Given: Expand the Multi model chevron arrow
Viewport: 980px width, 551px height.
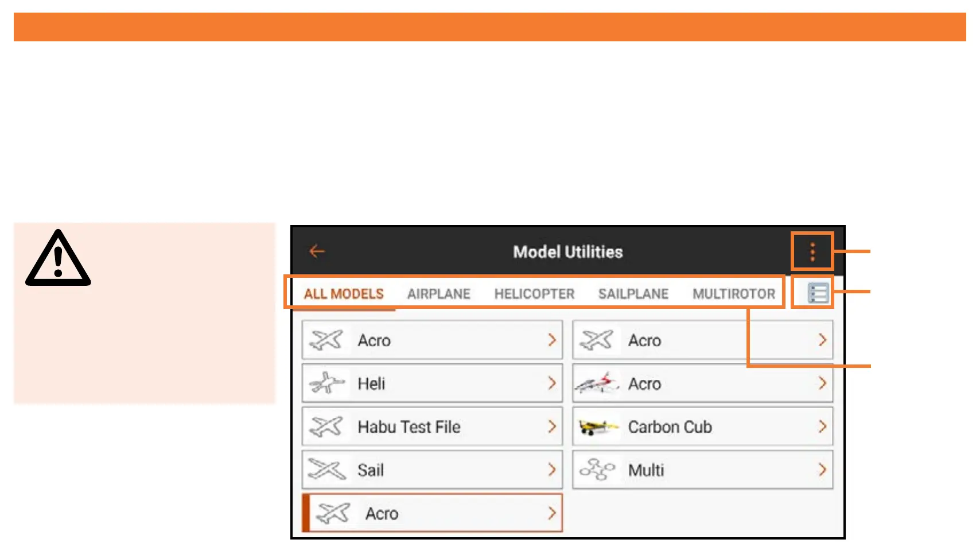Looking at the screenshot, I should click(822, 470).
